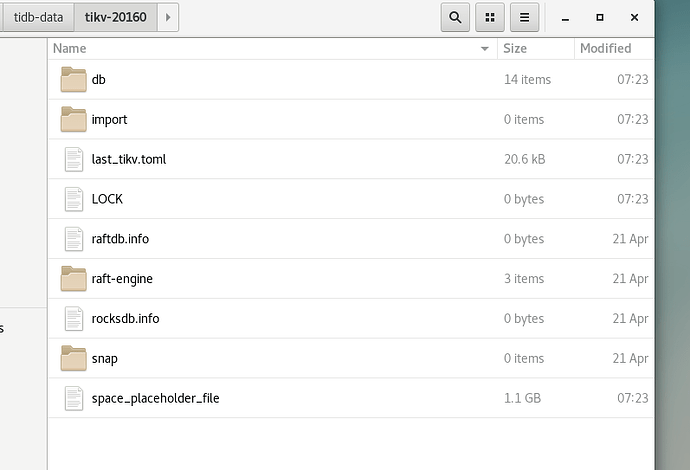Sort by Size column header
690x470 pixels.
tap(536, 48)
